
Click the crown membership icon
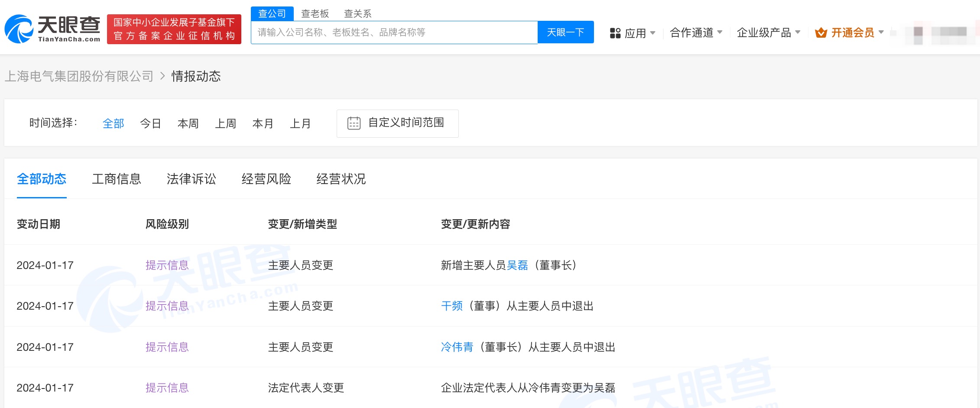(821, 33)
